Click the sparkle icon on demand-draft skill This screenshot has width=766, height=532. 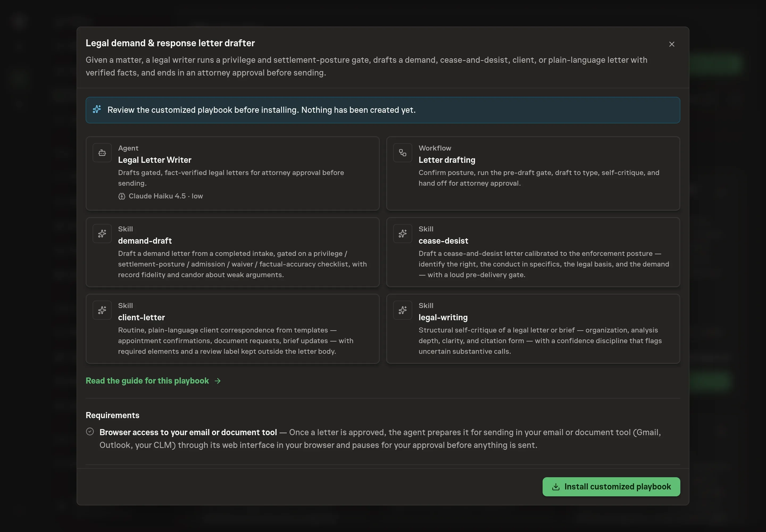coord(102,233)
